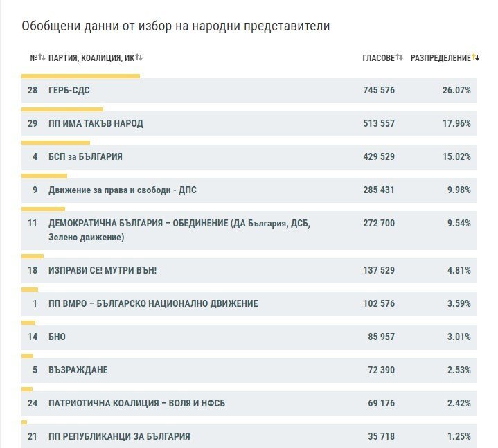Select the ГЕРБ-СДС row
498x448 pixels.
(x=249, y=91)
